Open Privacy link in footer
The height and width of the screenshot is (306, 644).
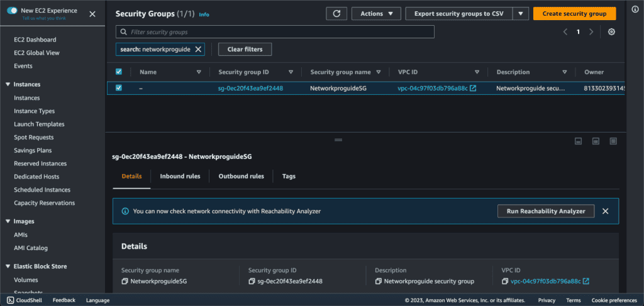(x=547, y=300)
